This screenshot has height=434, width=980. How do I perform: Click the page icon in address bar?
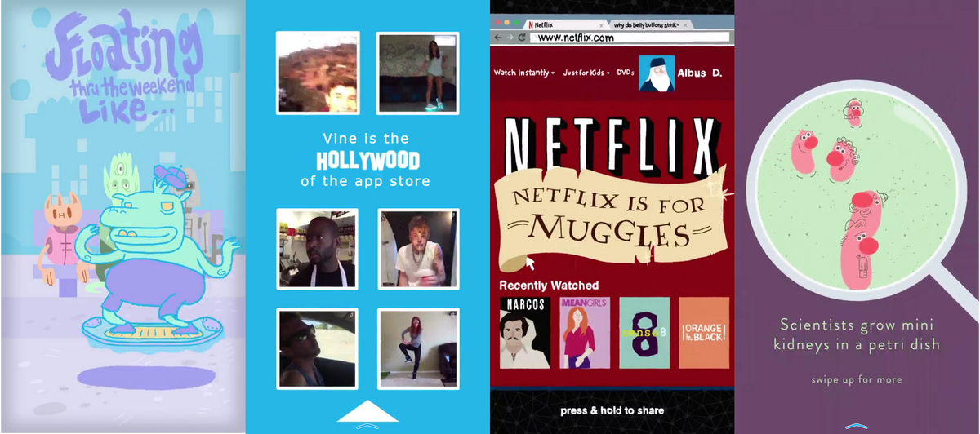pyautogui.click(x=533, y=38)
